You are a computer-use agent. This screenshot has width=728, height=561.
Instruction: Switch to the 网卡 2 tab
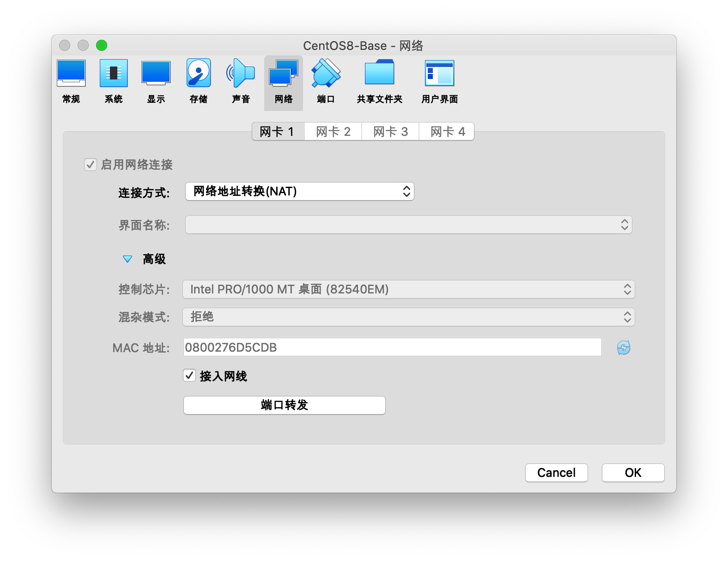tap(333, 132)
